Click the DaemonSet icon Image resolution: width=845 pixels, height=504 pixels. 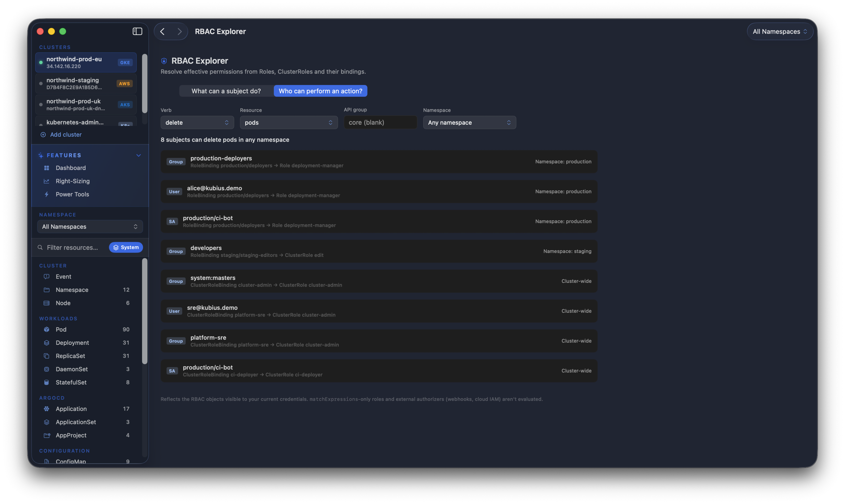[47, 369]
